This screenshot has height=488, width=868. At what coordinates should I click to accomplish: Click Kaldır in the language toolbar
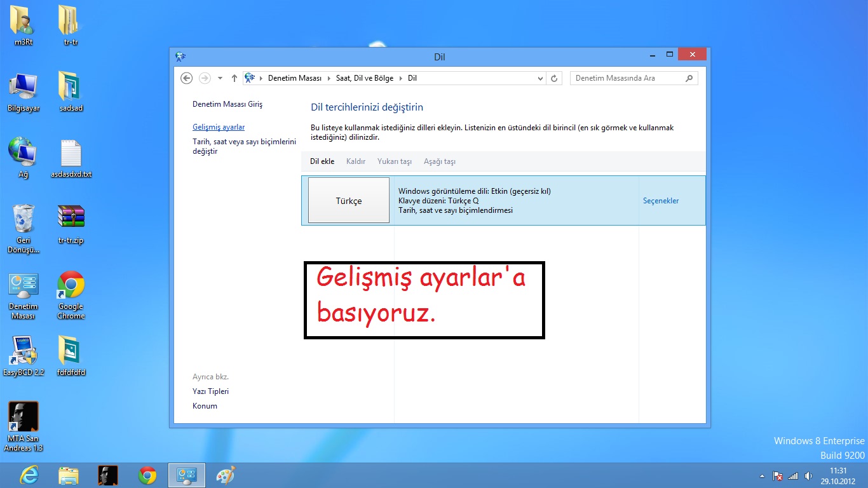(356, 161)
